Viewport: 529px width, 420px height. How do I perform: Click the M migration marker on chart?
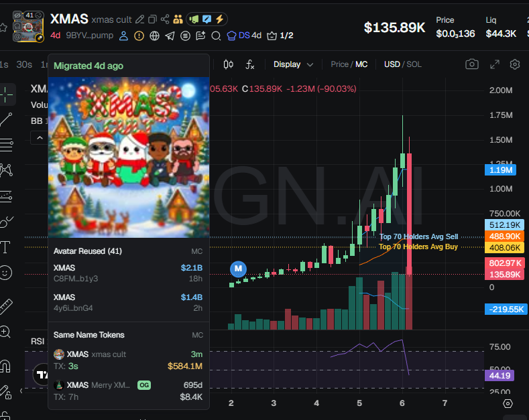coord(238,269)
